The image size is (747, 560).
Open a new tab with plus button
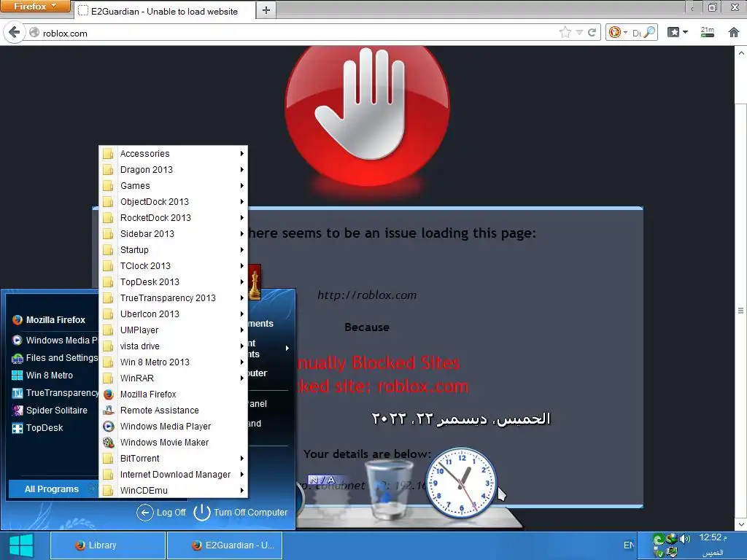pos(266,10)
